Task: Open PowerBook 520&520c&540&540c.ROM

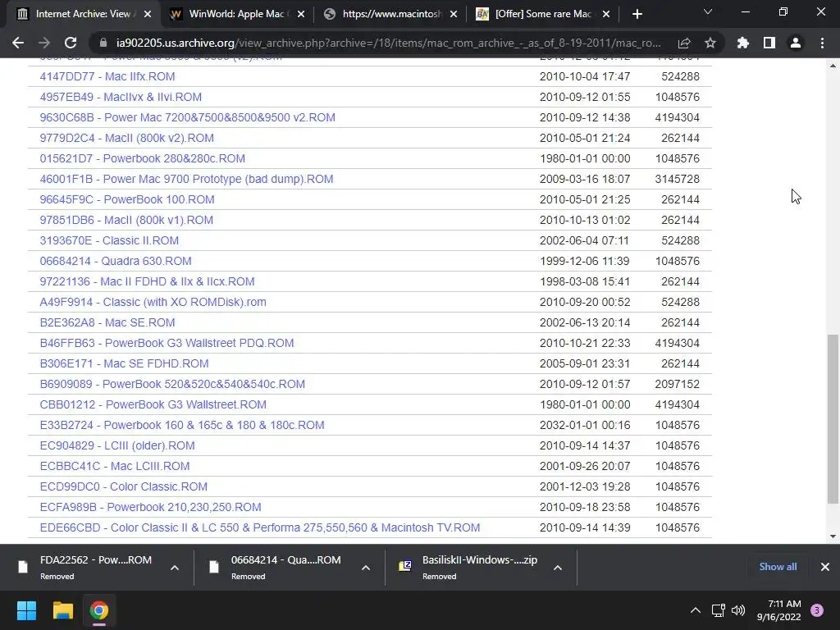Action: click(x=172, y=384)
